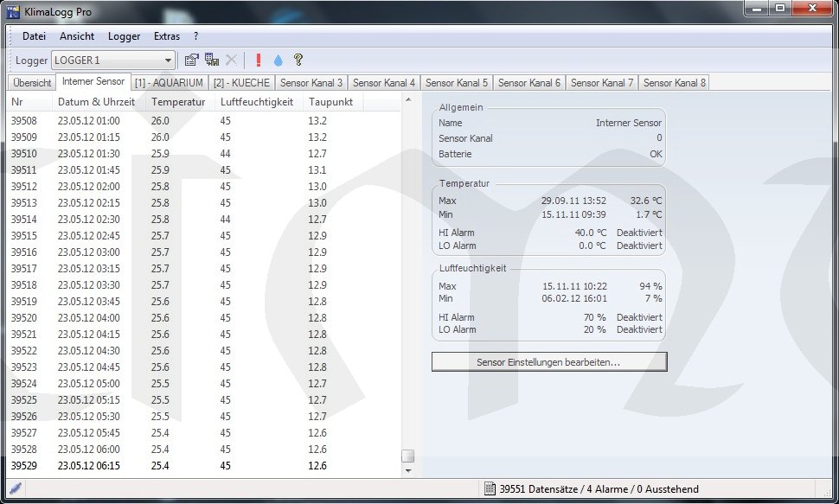Expand the LOGGER 1 dropdown
839x504 pixels.
(x=168, y=61)
